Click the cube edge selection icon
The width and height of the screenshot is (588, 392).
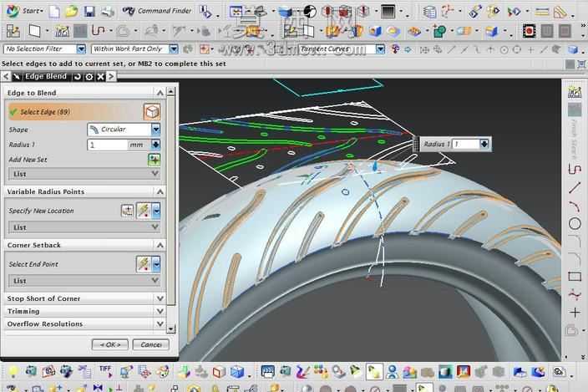point(152,112)
